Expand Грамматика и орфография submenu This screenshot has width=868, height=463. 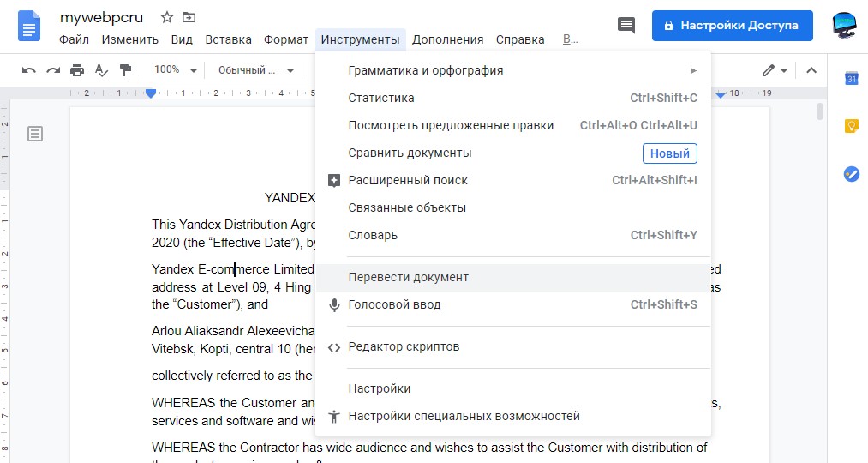coord(512,70)
